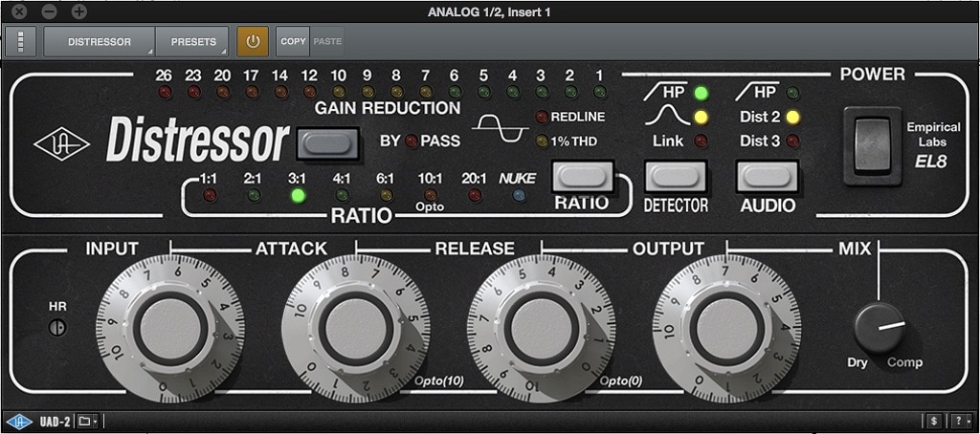Click the 6:1 ratio LED
Image resolution: width=980 pixels, height=434 pixels.
[387, 195]
